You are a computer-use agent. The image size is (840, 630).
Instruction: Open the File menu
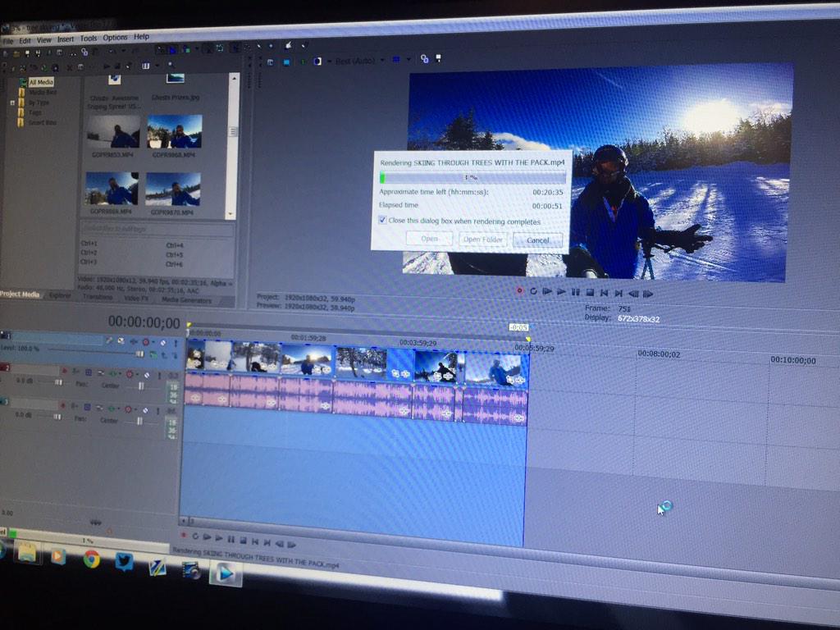click(x=8, y=41)
